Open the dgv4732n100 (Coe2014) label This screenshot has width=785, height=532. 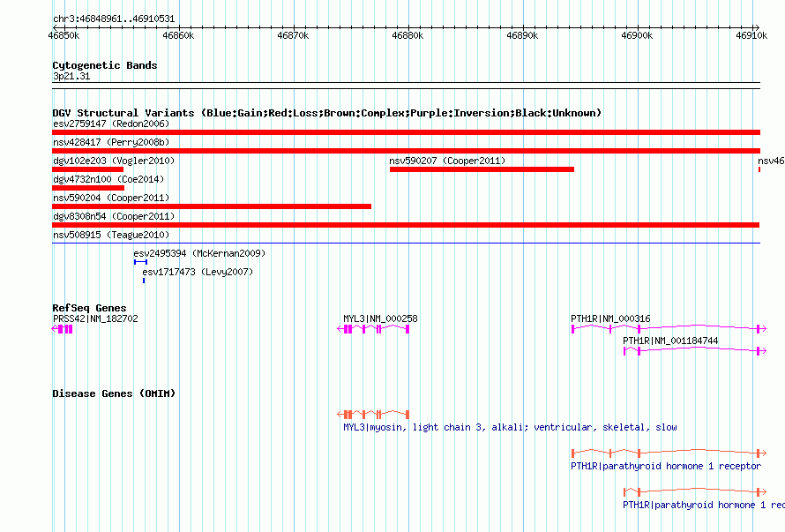(108, 179)
